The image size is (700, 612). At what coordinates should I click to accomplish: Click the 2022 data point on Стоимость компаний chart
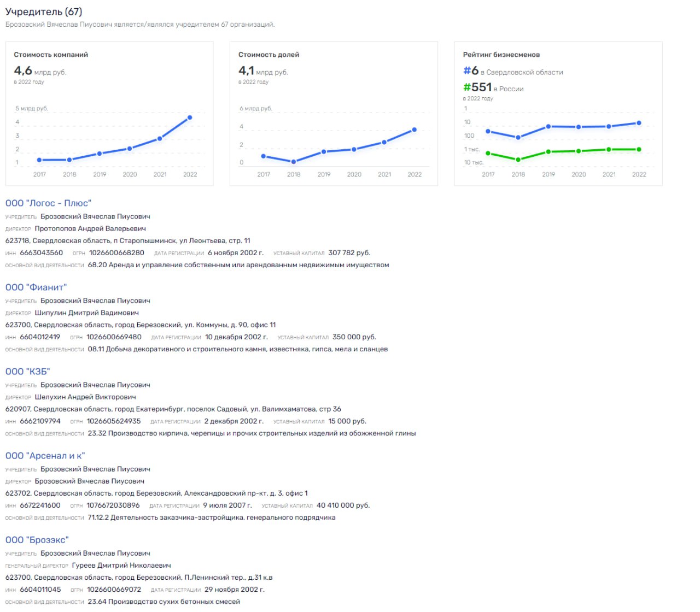[x=190, y=117]
